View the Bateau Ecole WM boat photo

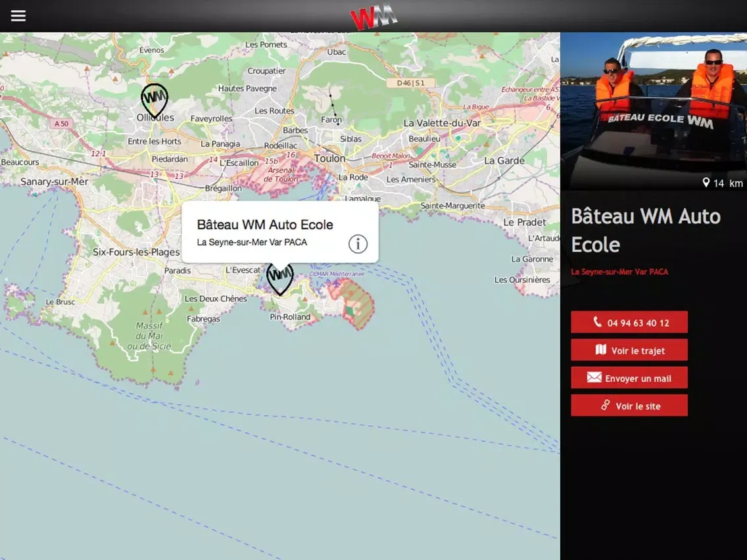[654, 112]
